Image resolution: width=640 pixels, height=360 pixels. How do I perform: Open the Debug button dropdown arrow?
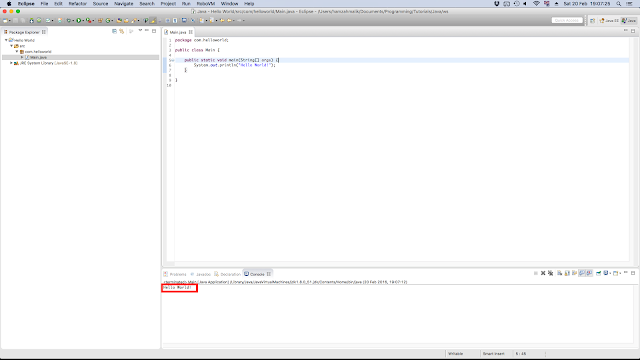click(x=73, y=20)
